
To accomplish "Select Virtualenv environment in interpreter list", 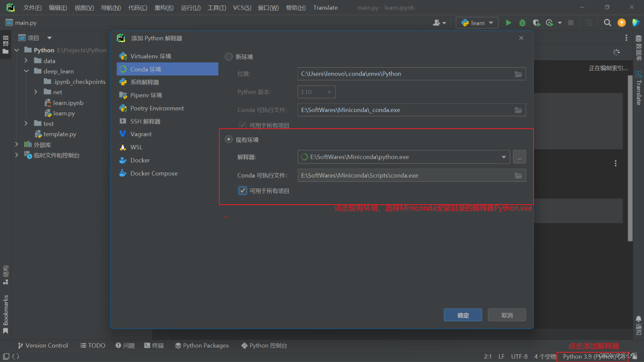I will tap(167, 56).
